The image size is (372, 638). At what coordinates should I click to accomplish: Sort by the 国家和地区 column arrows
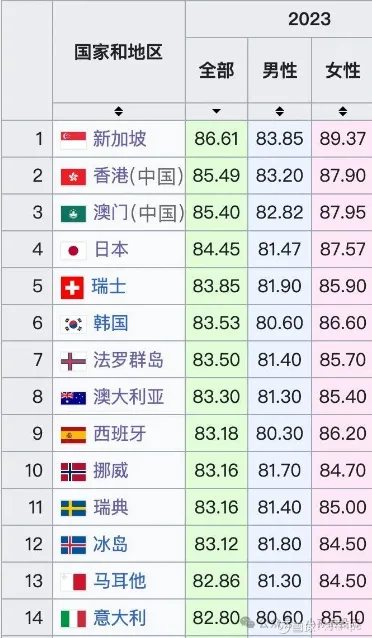[118, 111]
